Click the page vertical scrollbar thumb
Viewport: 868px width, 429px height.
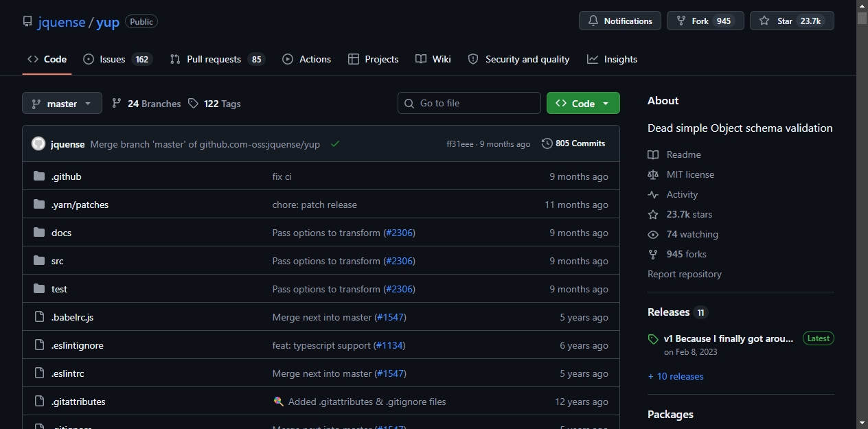pos(862,17)
